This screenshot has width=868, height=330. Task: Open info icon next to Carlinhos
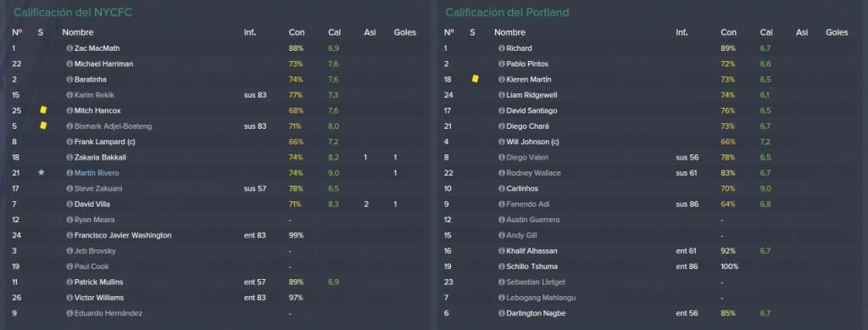coord(502,189)
